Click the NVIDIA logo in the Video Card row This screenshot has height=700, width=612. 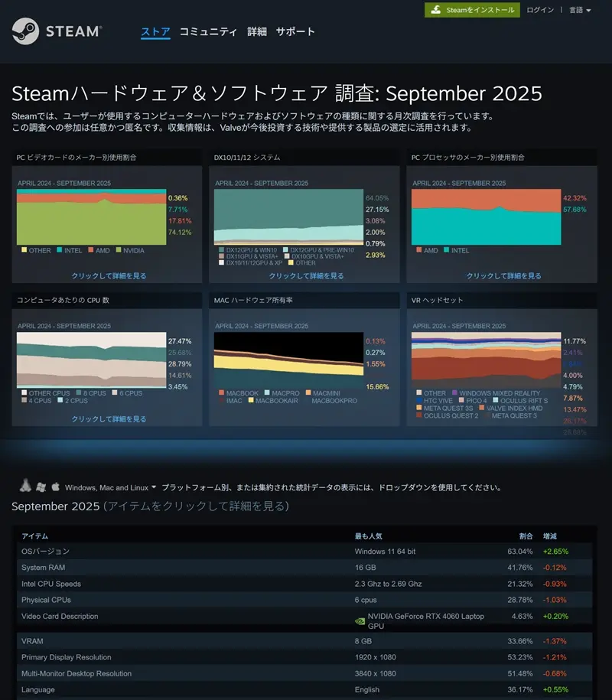[x=360, y=621]
